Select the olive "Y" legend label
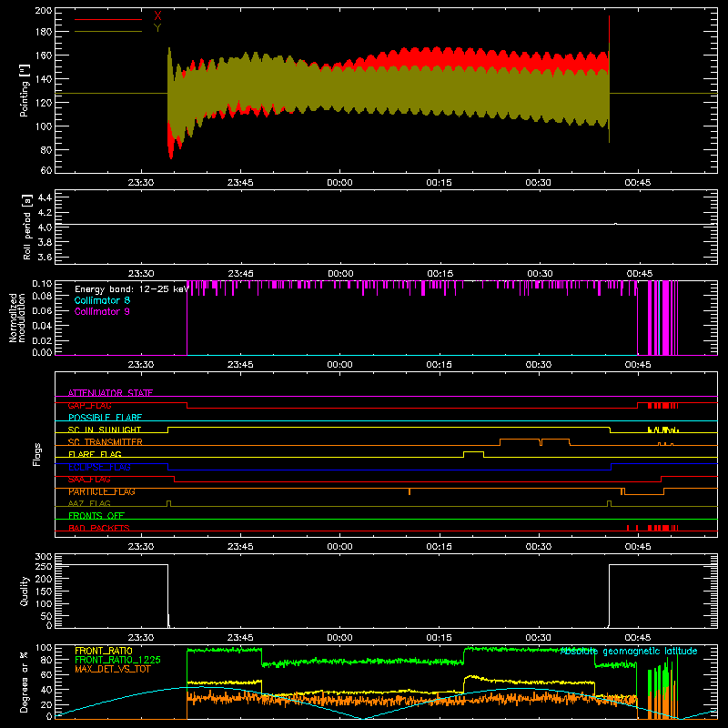This screenshot has width=728, height=728. pos(157,28)
